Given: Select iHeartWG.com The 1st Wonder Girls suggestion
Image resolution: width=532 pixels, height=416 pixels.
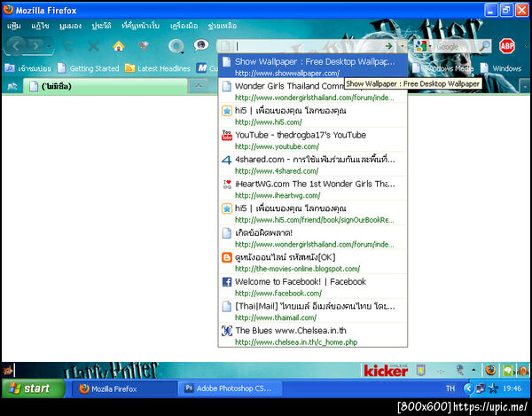Looking at the screenshot, I should click(312, 189).
